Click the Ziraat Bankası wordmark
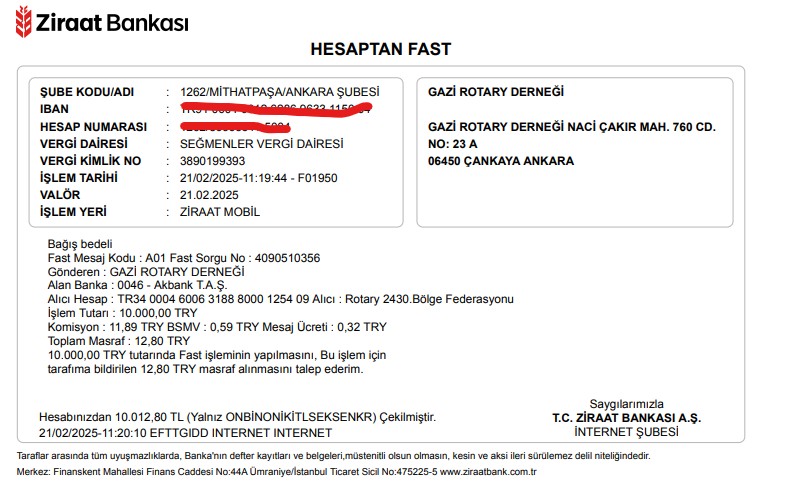This screenshot has height=493, width=786. pyautogui.click(x=112, y=23)
